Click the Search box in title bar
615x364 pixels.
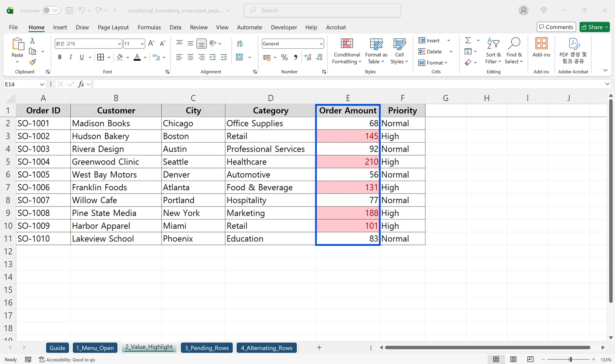(322, 10)
